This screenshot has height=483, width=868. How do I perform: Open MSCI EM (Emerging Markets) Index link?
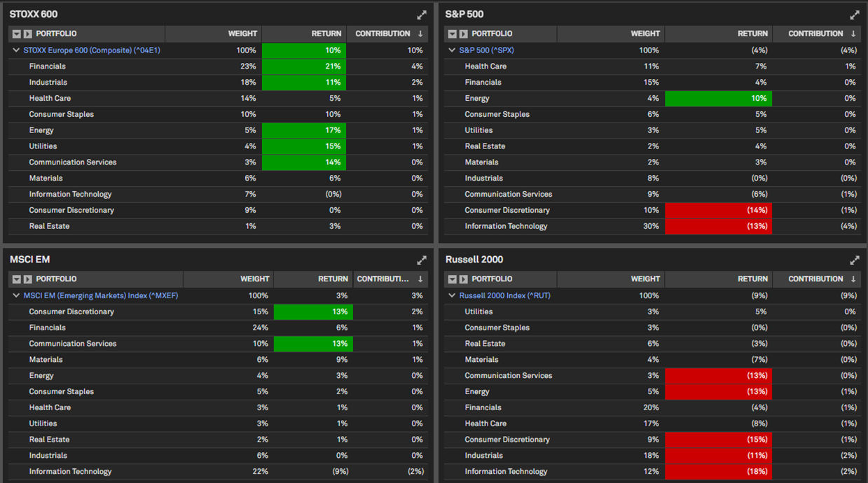click(101, 295)
